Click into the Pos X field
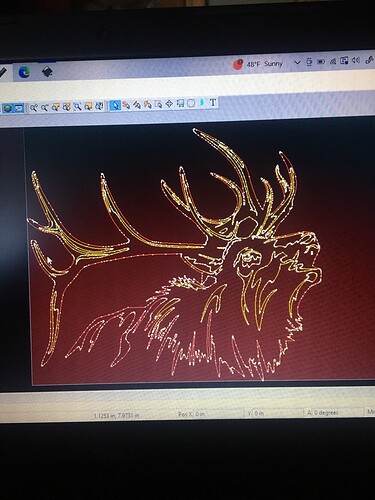Viewport: 375px width, 500px height. click(219, 414)
